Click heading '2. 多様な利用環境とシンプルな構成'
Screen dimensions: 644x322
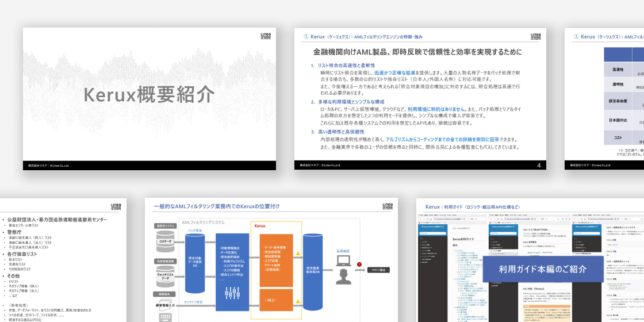point(347,101)
